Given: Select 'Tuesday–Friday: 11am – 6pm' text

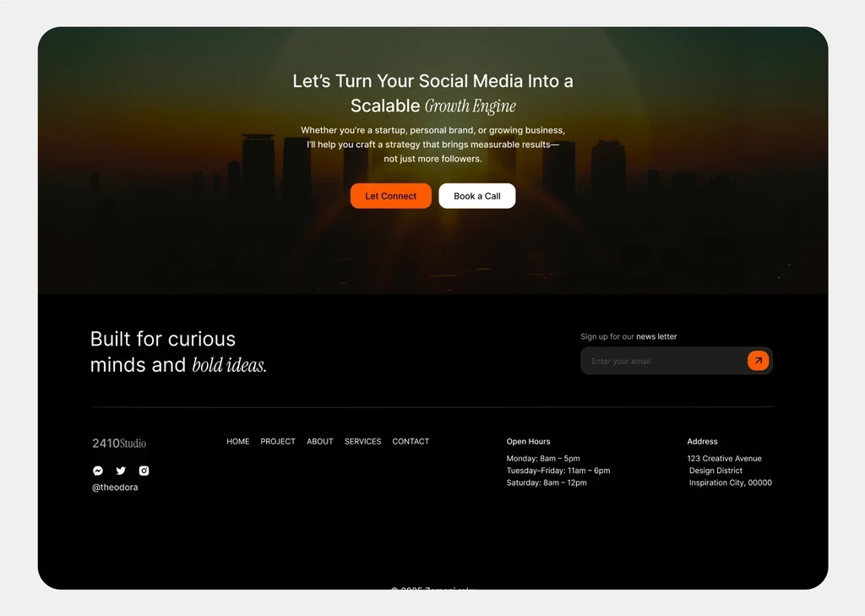Looking at the screenshot, I should (x=558, y=471).
